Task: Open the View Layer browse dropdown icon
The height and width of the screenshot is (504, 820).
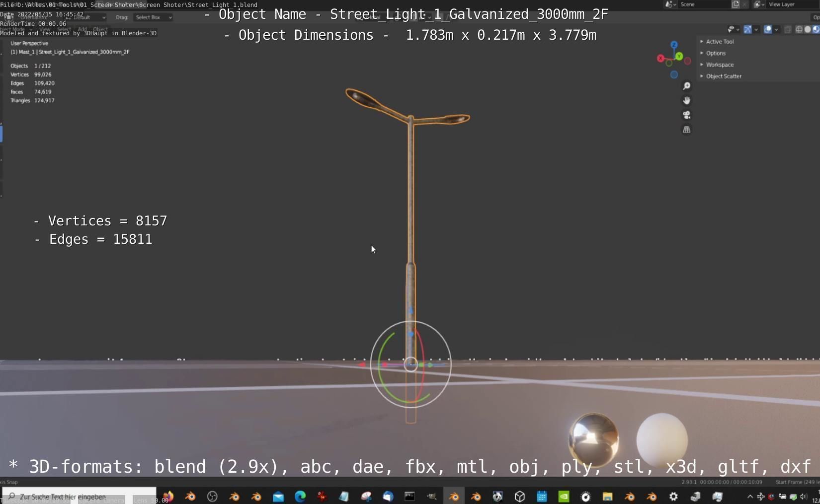Action: 759,4
